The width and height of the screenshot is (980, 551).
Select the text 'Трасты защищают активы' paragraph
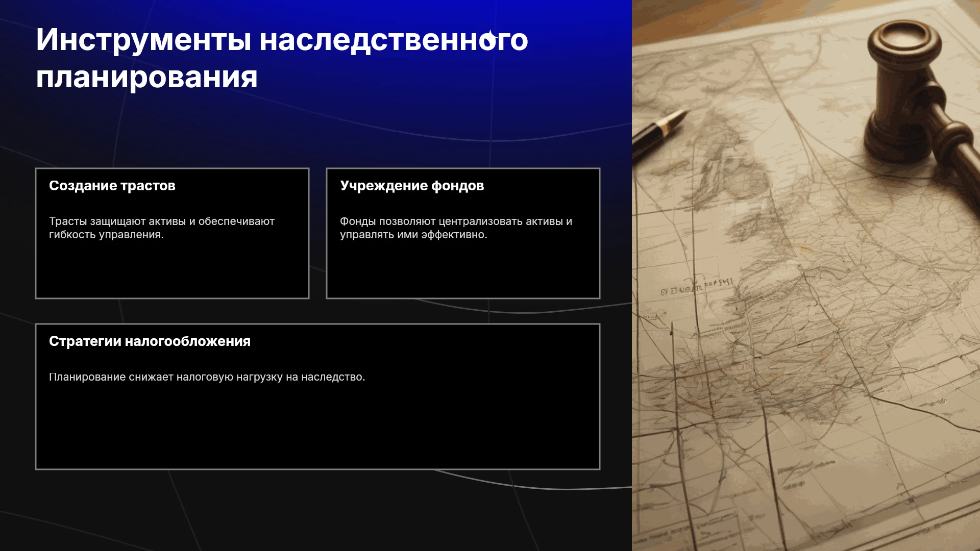click(x=162, y=228)
